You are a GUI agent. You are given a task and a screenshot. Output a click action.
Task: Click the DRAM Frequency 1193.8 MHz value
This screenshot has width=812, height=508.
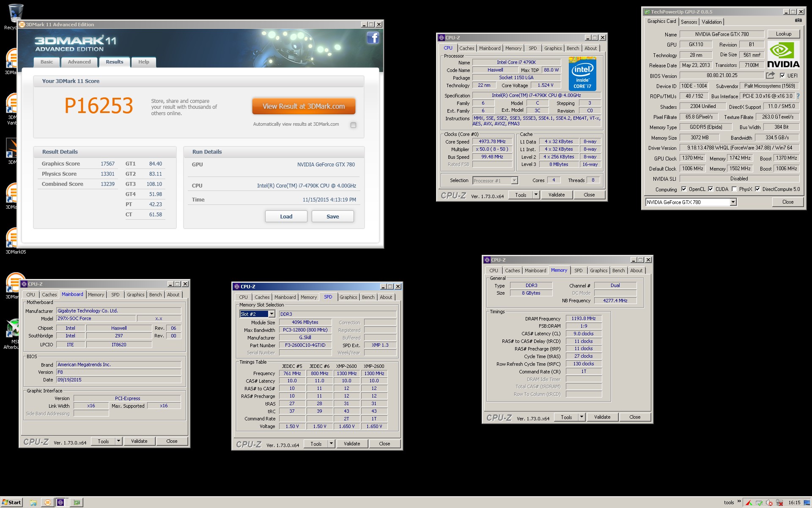[584, 318]
